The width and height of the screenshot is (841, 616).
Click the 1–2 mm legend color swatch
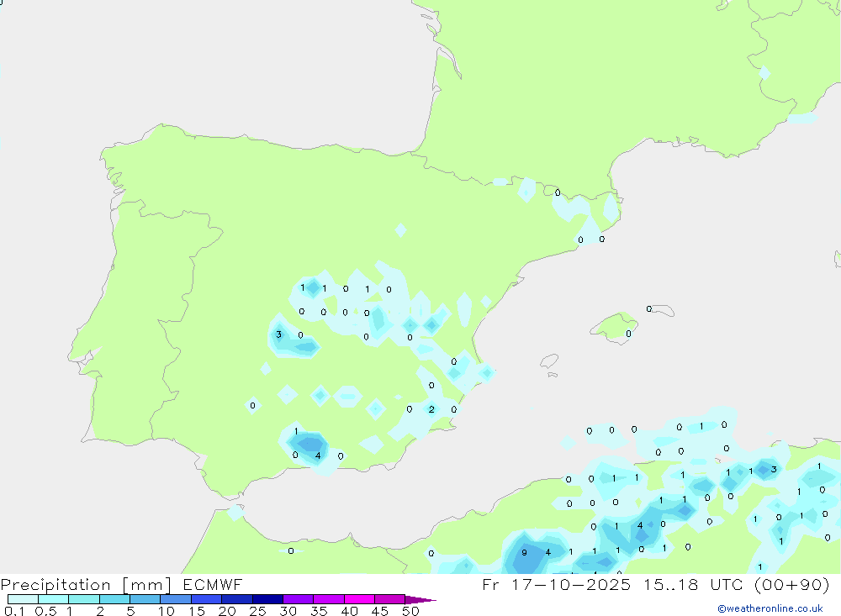click(x=83, y=599)
